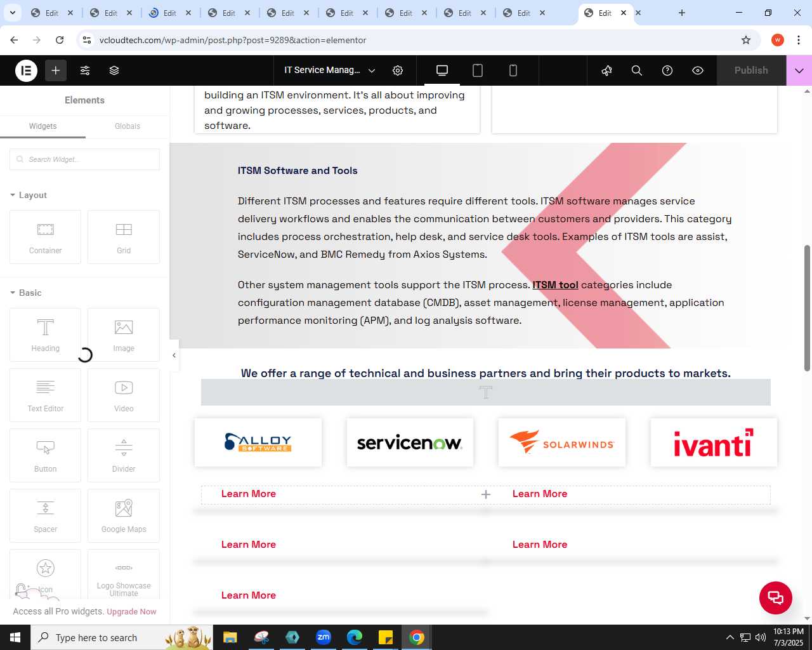The image size is (812, 650).
Task: Open Microsoft Edge from taskbar
Action: [355, 637]
